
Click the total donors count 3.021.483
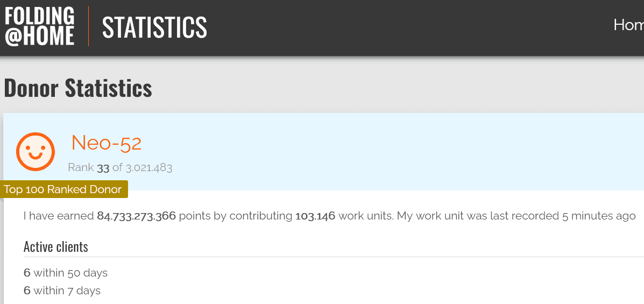(x=148, y=168)
